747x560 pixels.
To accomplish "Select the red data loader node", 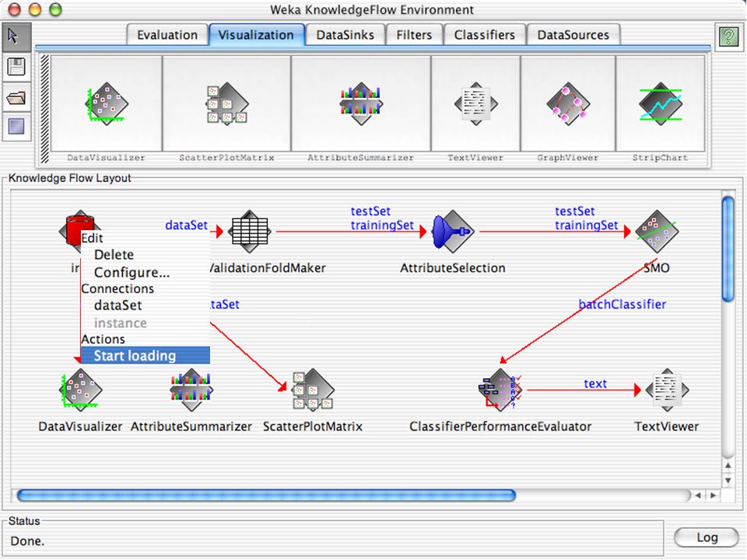I will (x=77, y=228).
